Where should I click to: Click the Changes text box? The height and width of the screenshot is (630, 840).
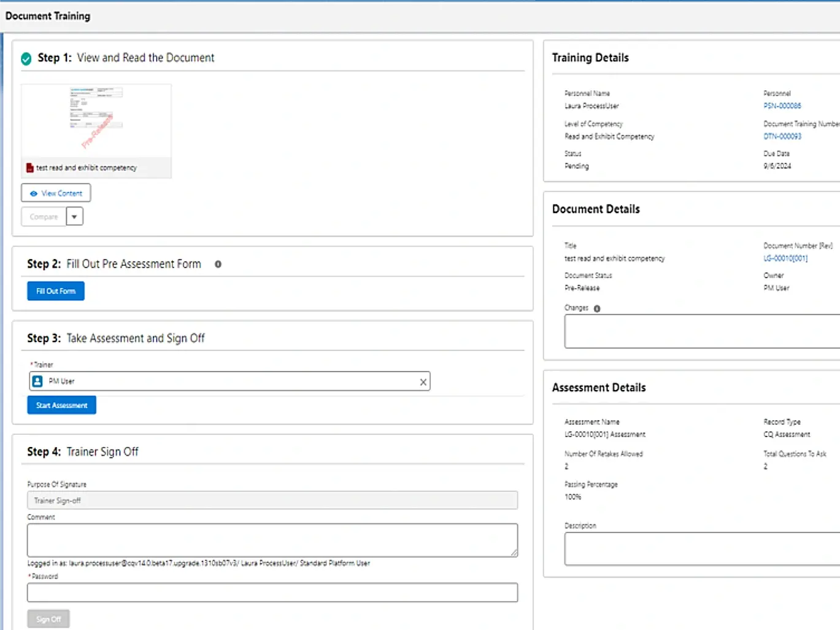[x=702, y=332]
